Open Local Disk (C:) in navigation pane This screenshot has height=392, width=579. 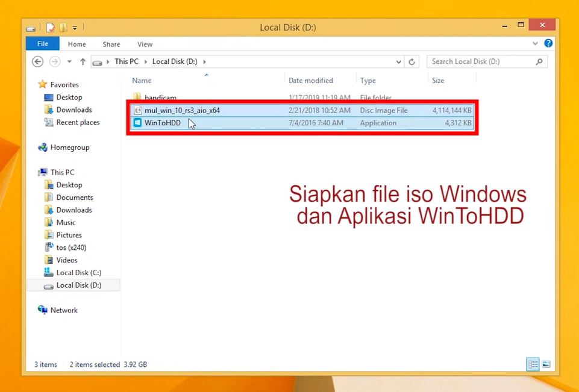point(72,273)
